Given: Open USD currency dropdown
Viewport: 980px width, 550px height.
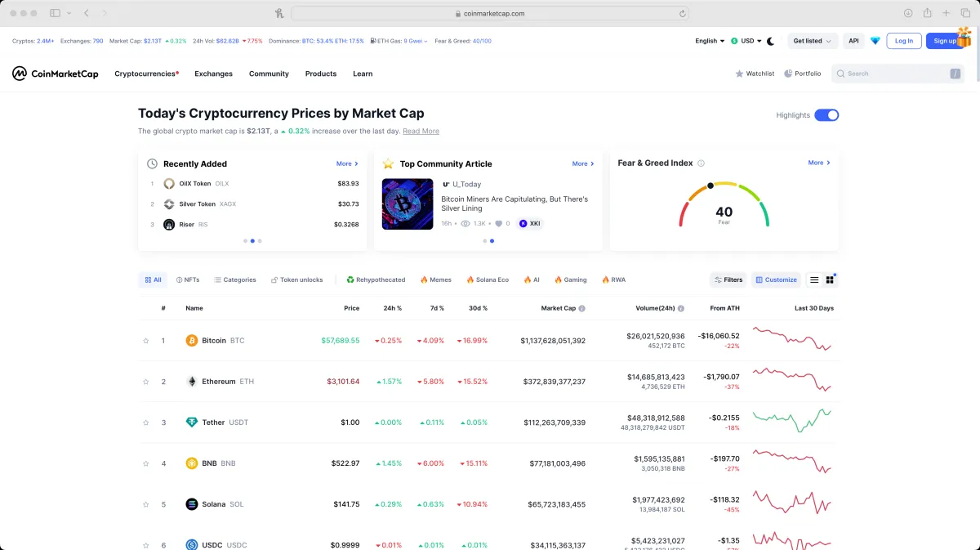Looking at the screenshot, I should tap(746, 41).
